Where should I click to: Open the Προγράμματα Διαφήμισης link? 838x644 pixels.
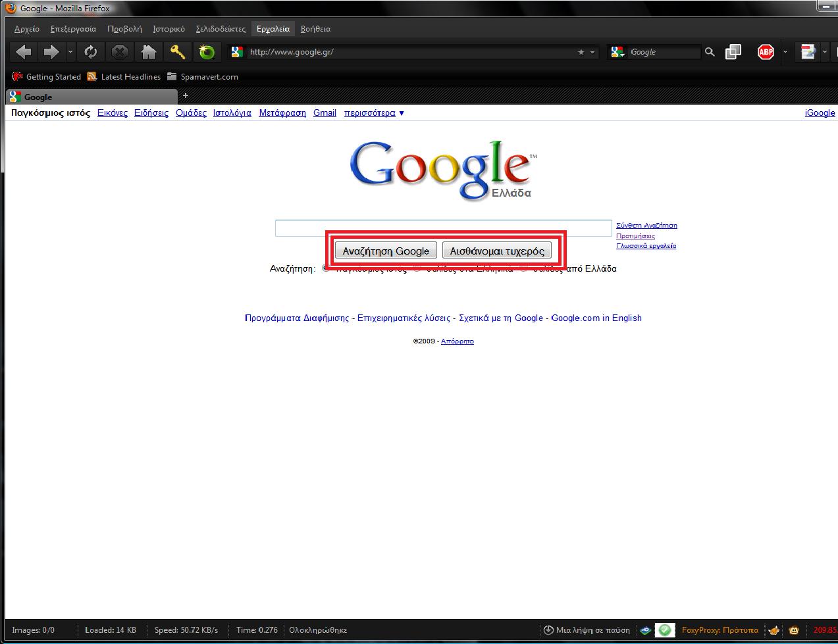(297, 318)
